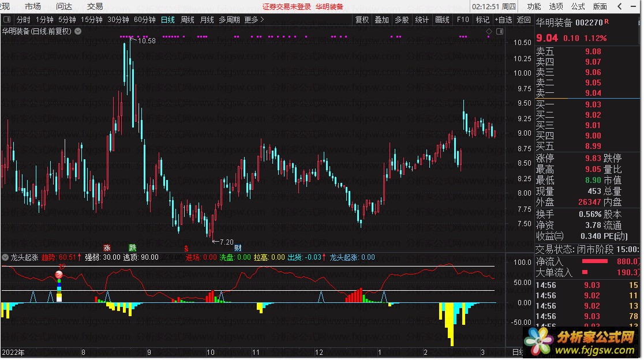Image resolution: width=644 pixels, height=360 pixels.
Task: Click the R badge next to 002270
Action: (x=606, y=21)
